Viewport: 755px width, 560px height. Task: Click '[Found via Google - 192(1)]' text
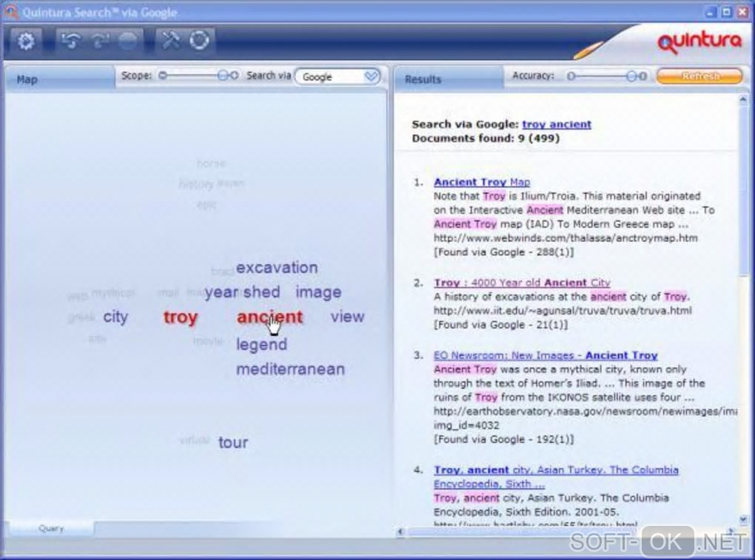coord(503,439)
